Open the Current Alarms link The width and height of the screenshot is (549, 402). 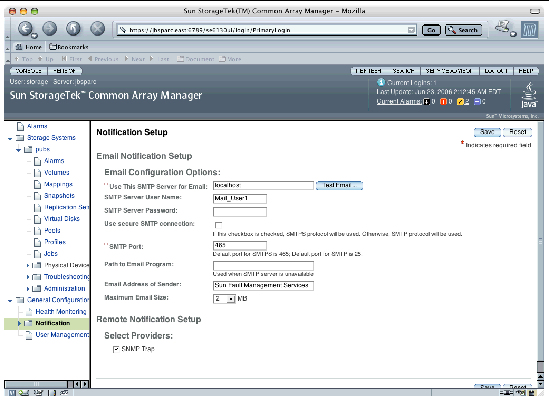coord(399,102)
